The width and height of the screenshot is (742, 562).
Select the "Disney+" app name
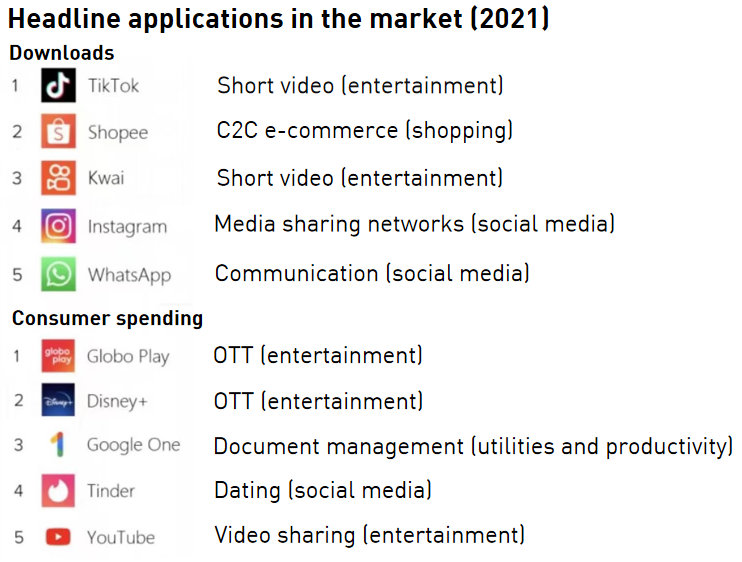click(117, 402)
